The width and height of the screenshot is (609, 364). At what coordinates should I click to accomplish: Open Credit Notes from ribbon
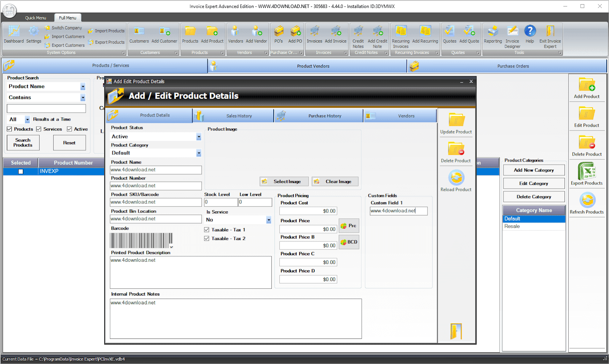tap(358, 37)
